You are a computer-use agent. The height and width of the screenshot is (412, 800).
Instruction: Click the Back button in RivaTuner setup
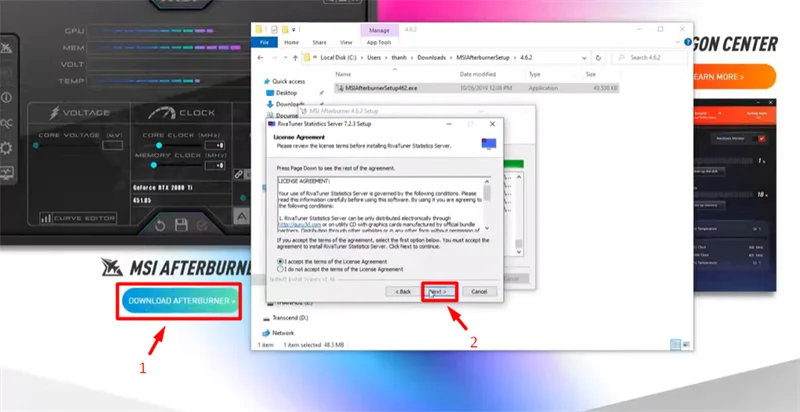403,292
